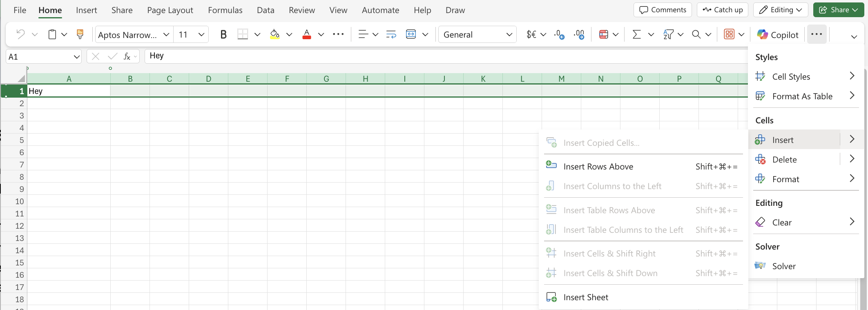
Task: Select column D header
Action: [208, 79]
